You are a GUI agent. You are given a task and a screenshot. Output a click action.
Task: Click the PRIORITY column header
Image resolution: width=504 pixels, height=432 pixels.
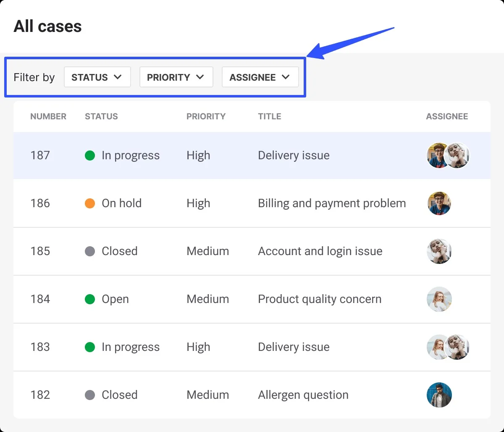(x=206, y=116)
